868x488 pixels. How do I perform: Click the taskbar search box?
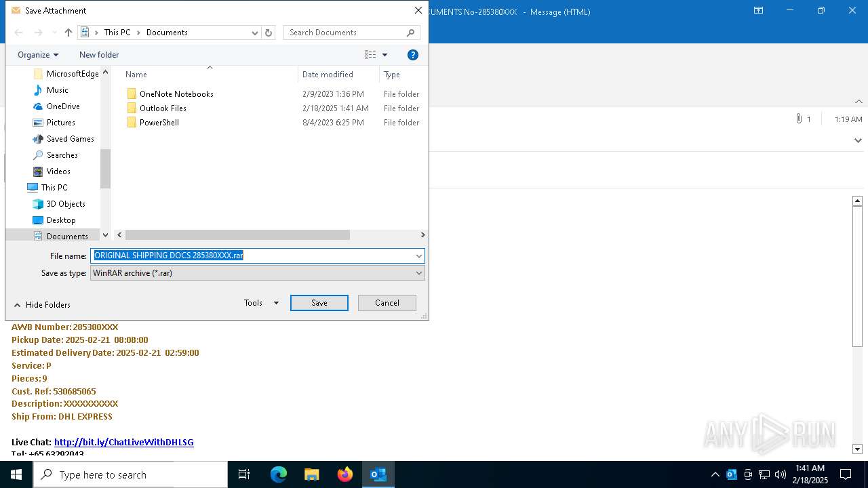coord(130,474)
